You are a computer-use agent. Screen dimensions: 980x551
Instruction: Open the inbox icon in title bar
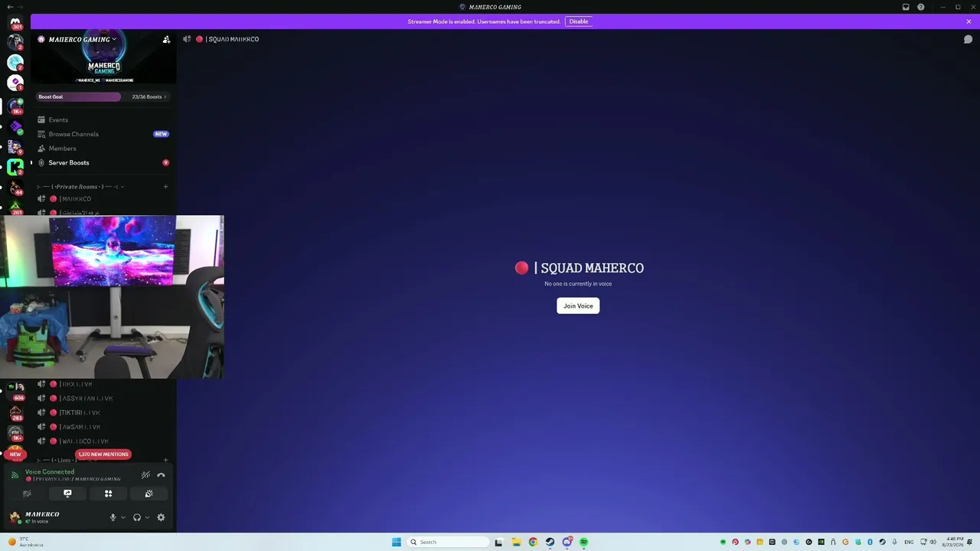pyautogui.click(x=906, y=7)
